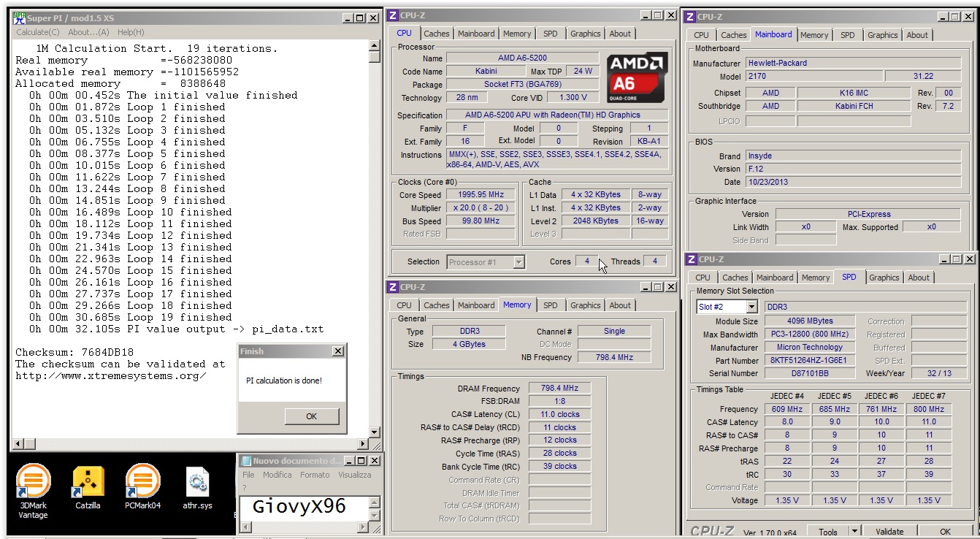980x539 pixels.
Task: Click the OK button in the CPU-Z SPD window
Action: (x=945, y=532)
